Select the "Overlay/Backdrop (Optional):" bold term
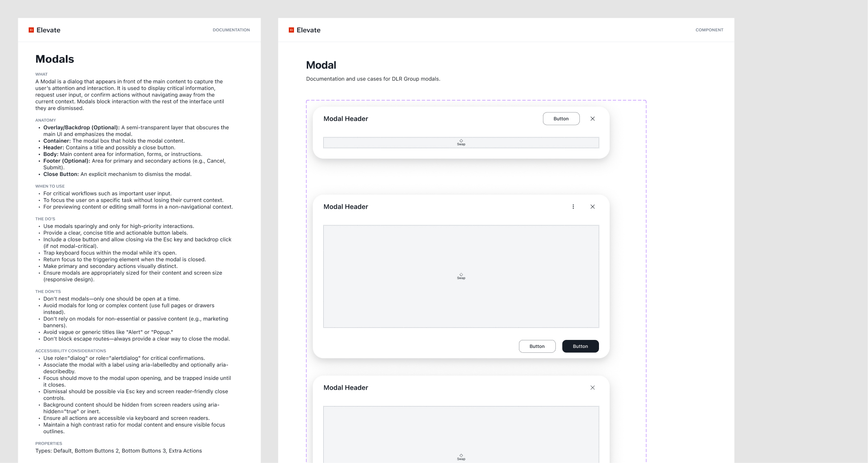Screen dimensions: 868x463 (x=81, y=128)
